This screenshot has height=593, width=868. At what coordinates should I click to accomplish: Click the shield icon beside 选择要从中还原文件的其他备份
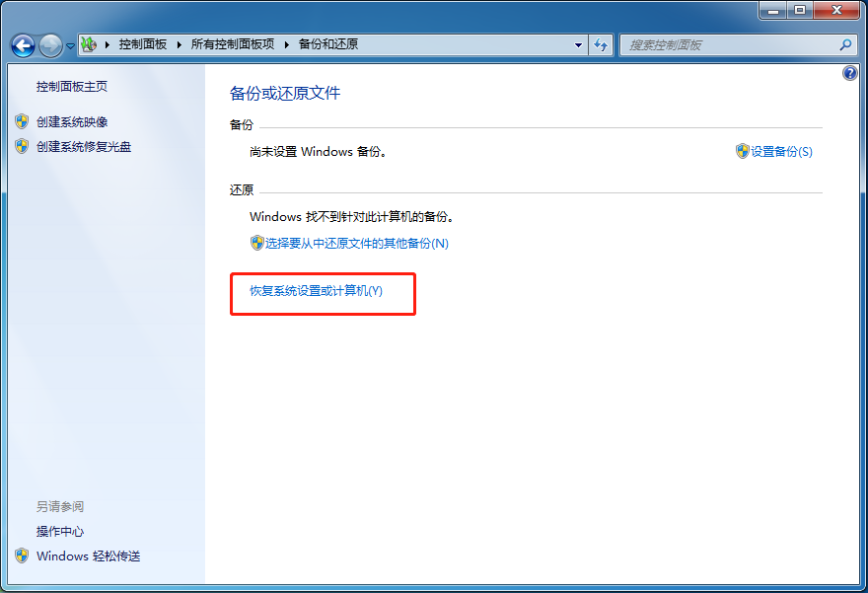pyautogui.click(x=254, y=242)
